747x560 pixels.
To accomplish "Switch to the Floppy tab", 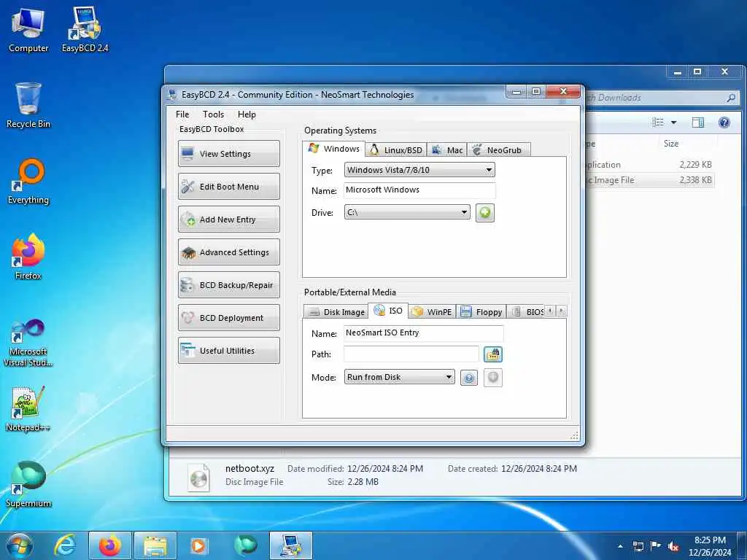I will 481,312.
